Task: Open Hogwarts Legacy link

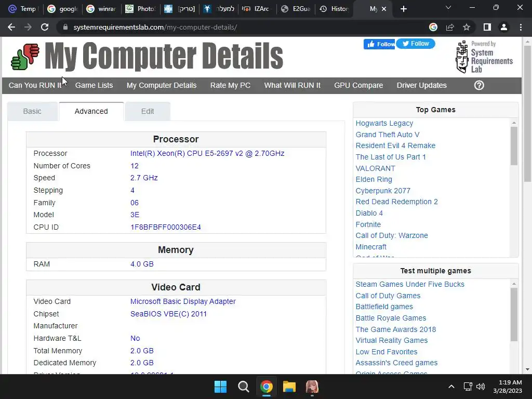Action: [384, 123]
